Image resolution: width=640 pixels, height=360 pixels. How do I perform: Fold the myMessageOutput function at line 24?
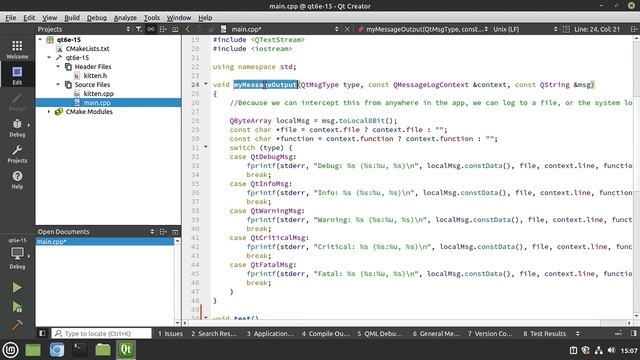[x=206, y=84]
